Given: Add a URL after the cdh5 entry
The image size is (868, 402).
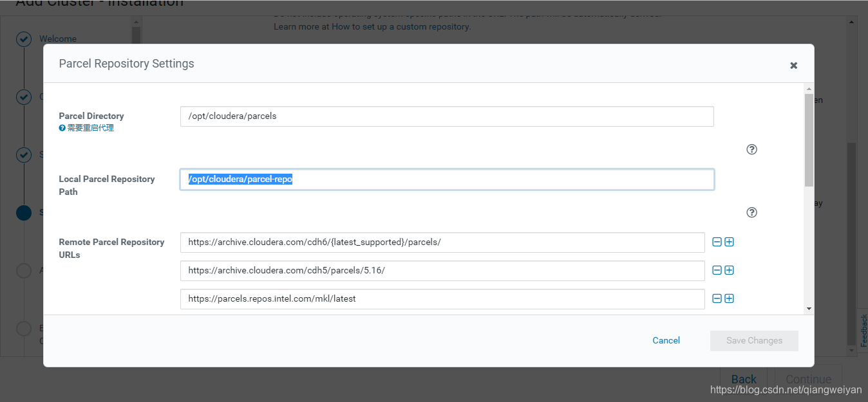Looking at the screenshot, I should 729,270.
